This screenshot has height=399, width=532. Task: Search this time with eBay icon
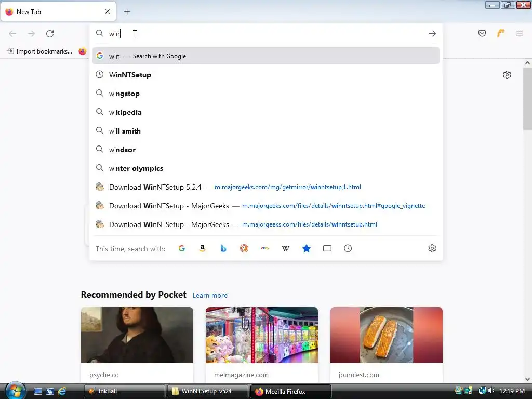tap(265, 248)
